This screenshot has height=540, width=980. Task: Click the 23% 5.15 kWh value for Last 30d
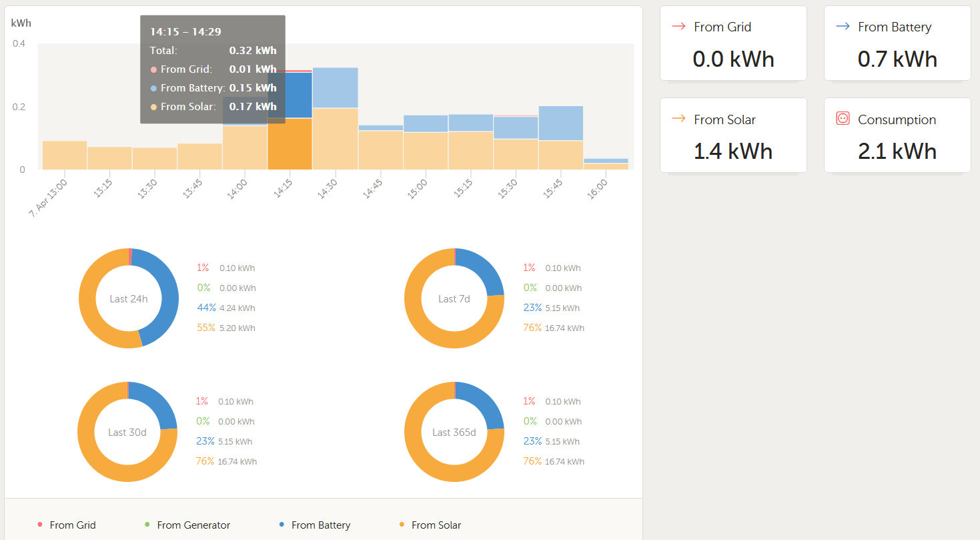point(224,441)
